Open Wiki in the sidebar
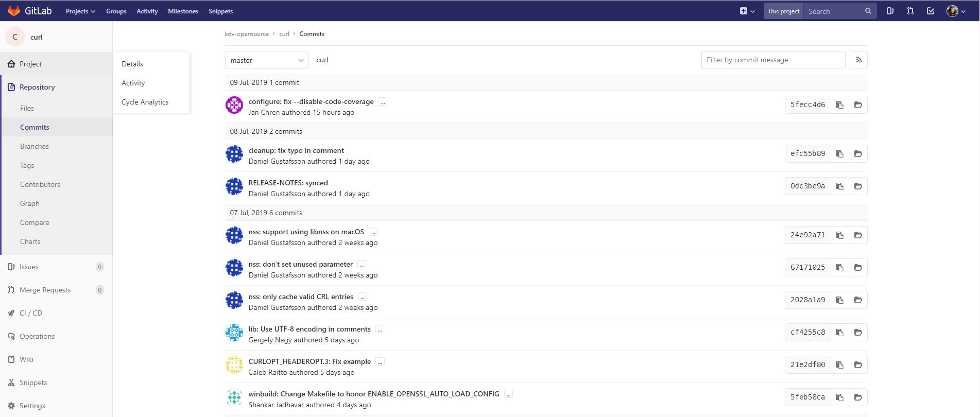 (x=56, y=359)
